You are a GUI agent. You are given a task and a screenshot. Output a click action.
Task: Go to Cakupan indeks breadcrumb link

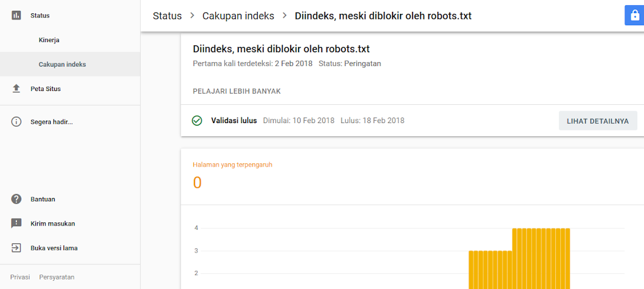238,16
